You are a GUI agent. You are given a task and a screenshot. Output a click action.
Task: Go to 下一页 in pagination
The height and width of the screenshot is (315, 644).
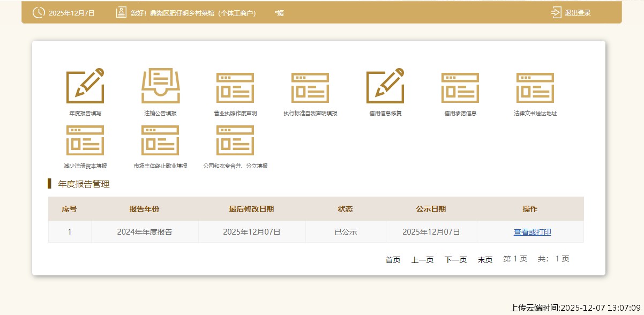click(x=455, y=260)
